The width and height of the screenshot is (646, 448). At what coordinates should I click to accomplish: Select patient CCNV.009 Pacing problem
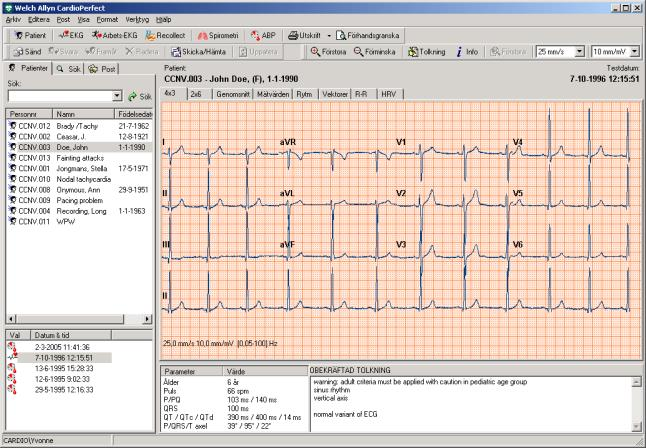[79, 200]
